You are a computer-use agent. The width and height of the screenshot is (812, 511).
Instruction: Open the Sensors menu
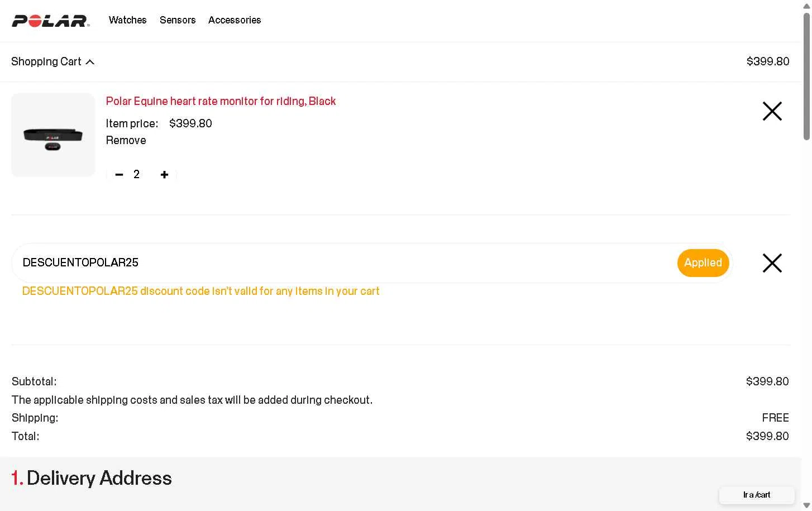pos(178,20)
